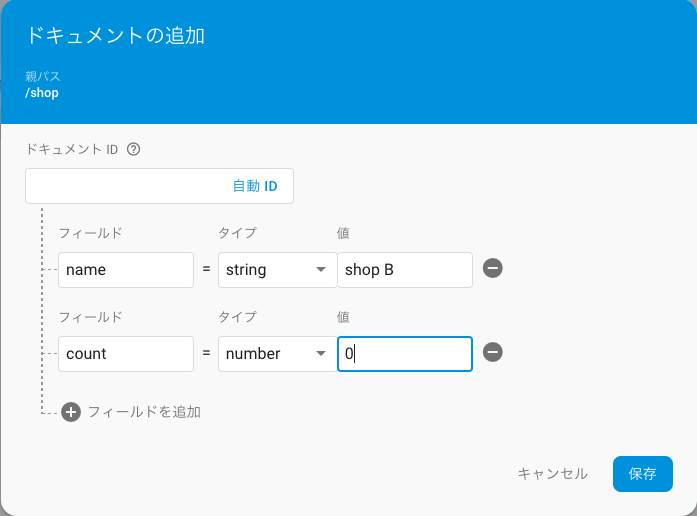
Task: Click the ドキュメントの追加 dialog title
Action: 115,36
